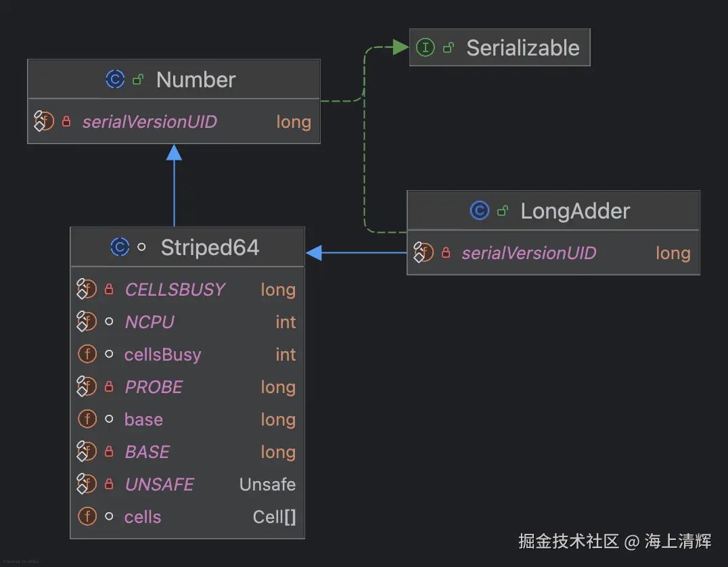Click the green lock icon beside Serializable

[x=449, y=47]
